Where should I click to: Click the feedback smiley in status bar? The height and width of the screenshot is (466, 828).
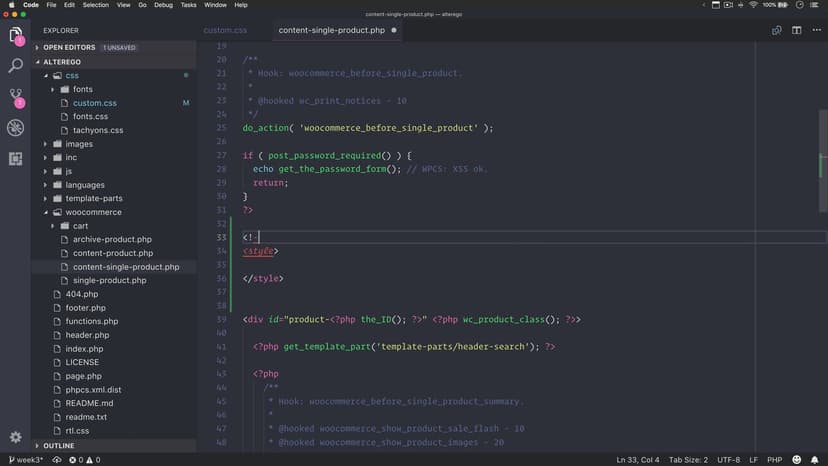[798, 460]
